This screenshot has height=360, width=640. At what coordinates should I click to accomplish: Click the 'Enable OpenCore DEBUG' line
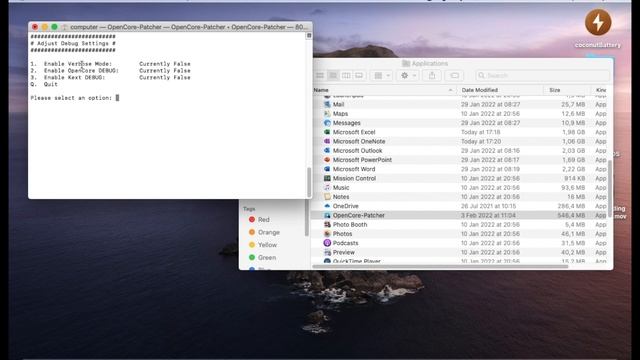110,71
